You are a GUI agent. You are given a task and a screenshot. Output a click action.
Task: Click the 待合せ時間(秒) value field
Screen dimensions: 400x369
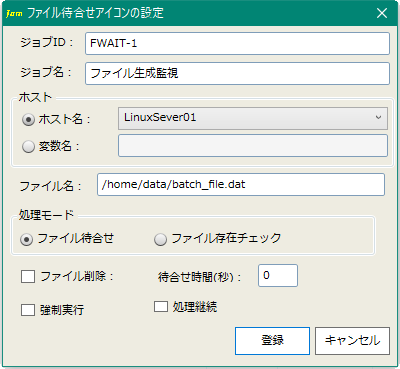coord(278,276)
